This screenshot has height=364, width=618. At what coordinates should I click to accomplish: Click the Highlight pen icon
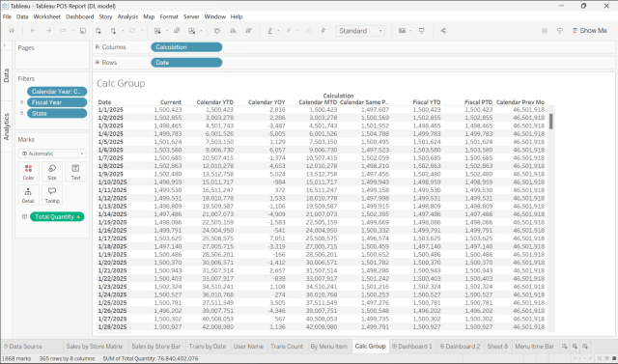[x=270, y=31]
